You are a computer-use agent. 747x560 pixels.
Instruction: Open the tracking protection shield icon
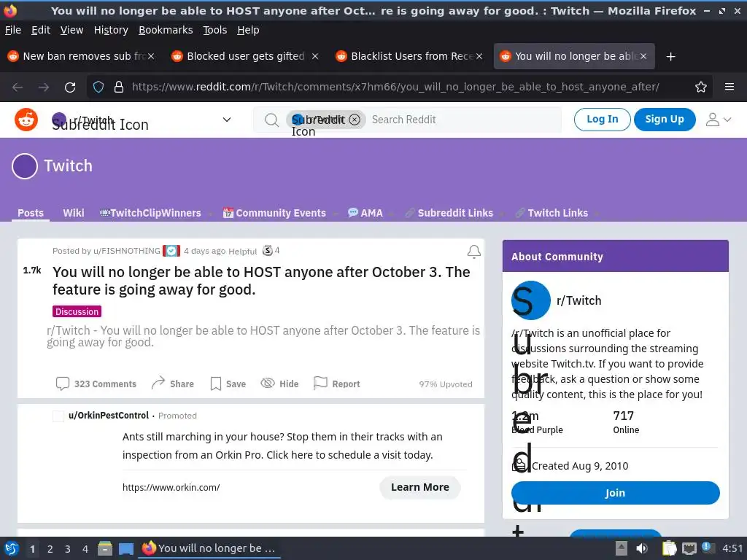[x=98, y=87]
